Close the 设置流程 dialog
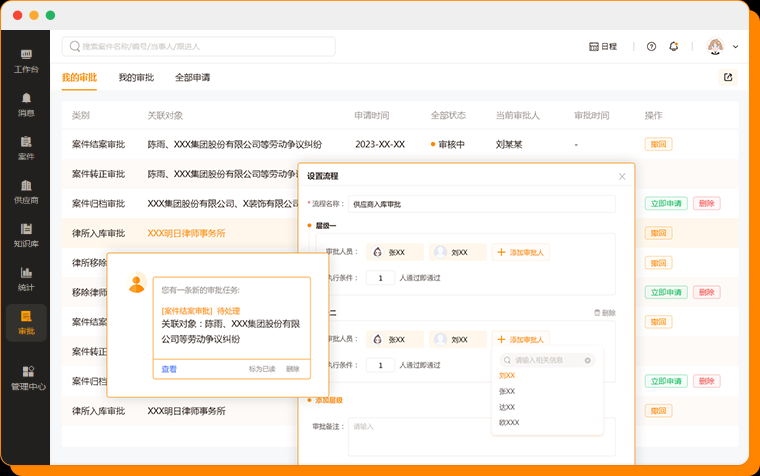760x476 pixels. (x=621, y=176)
